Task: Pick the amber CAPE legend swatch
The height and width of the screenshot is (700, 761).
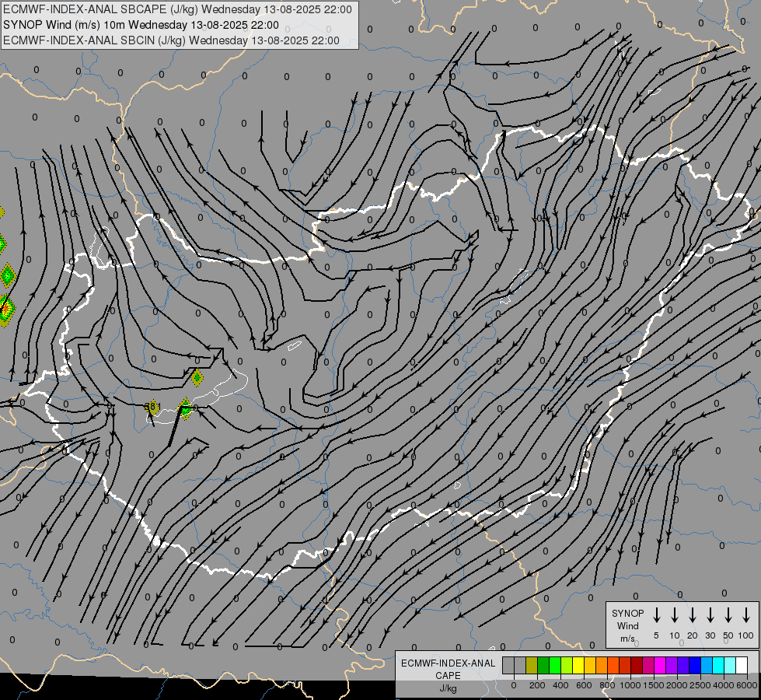Action: 590,665
